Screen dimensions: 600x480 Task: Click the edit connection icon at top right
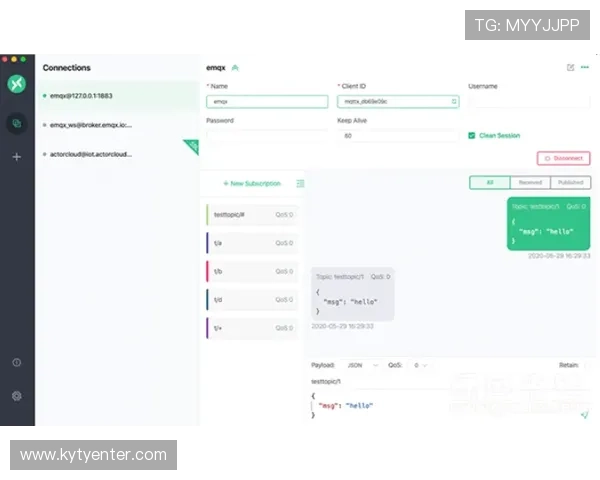pos(570,68)
